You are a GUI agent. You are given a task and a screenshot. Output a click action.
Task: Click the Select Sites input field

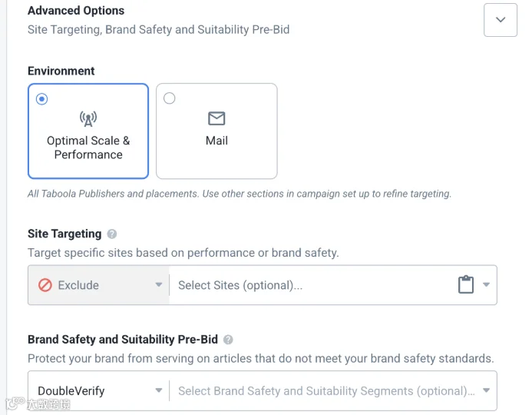coord(312,285)
